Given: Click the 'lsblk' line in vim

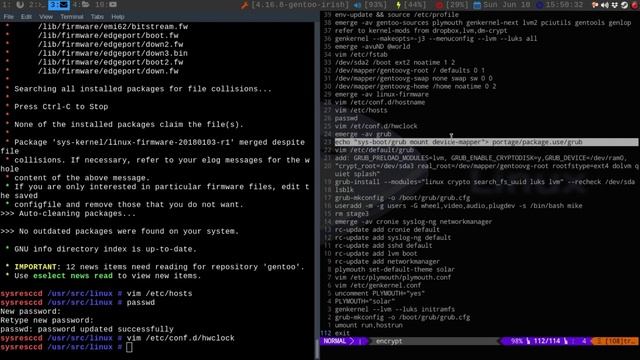Looking at the screenshot, I should tap(344, 190).
